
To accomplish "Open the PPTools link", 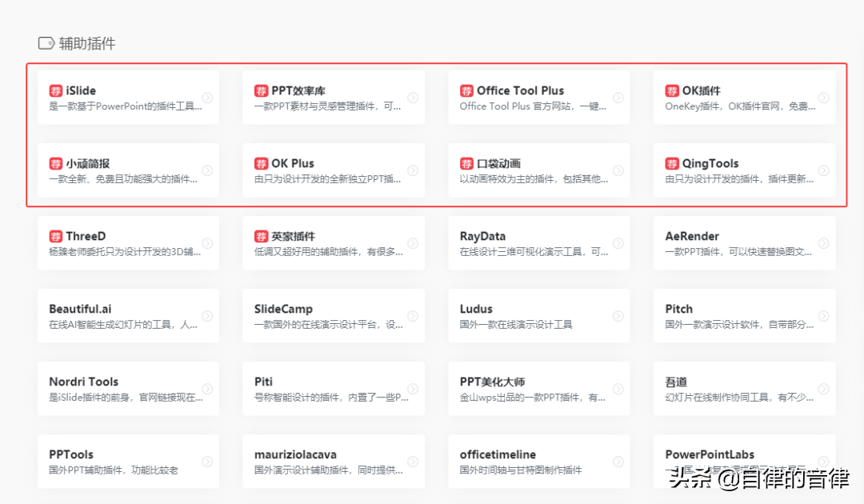I will point(128,461).
